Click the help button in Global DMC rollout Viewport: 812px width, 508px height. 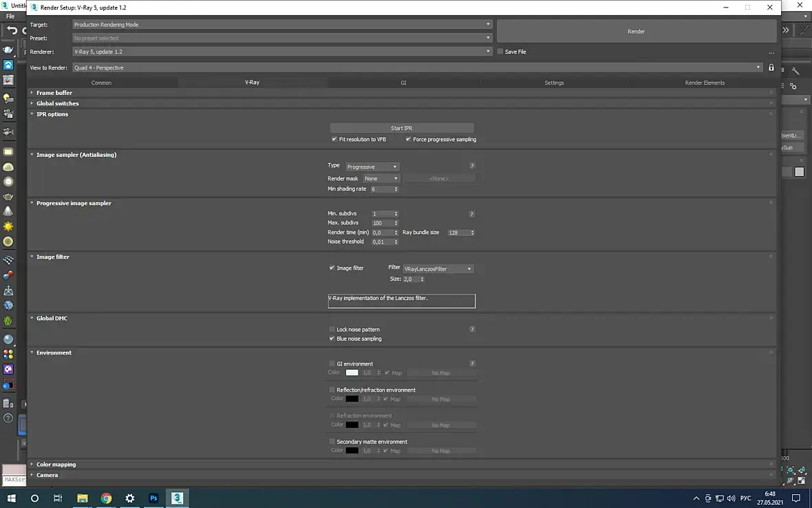point(472,329)
